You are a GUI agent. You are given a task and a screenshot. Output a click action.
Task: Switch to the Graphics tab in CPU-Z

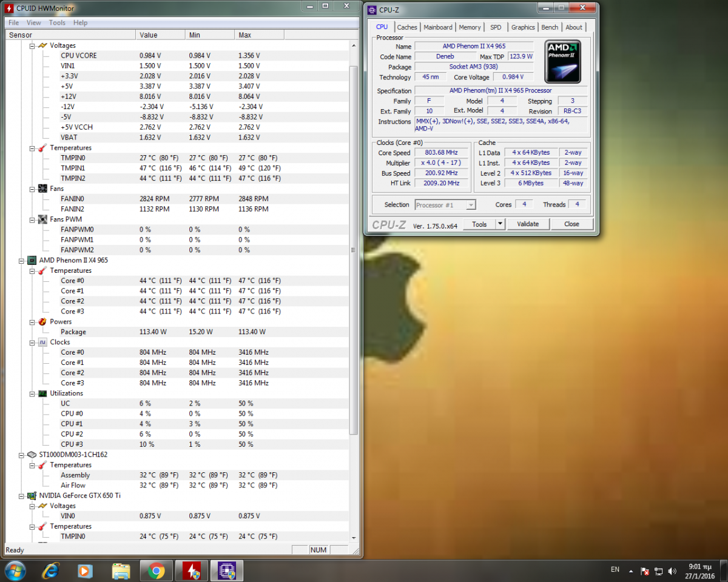pos(523,27)
